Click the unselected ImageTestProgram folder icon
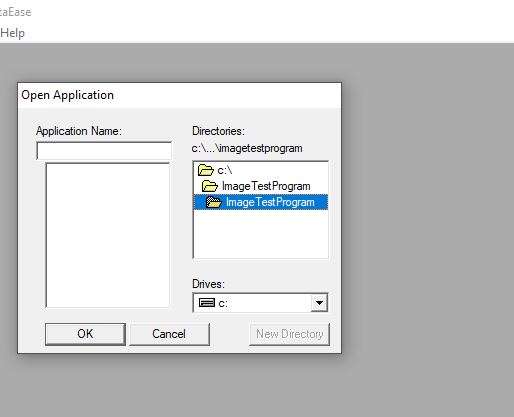 (210, 186)
